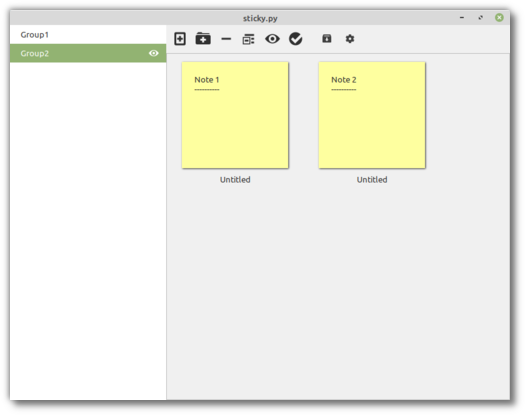The width and height of the screenshot is (526, 416).
Task: Select the Note 2 yellow sticky thumbnail
Action: coord(372,115)
